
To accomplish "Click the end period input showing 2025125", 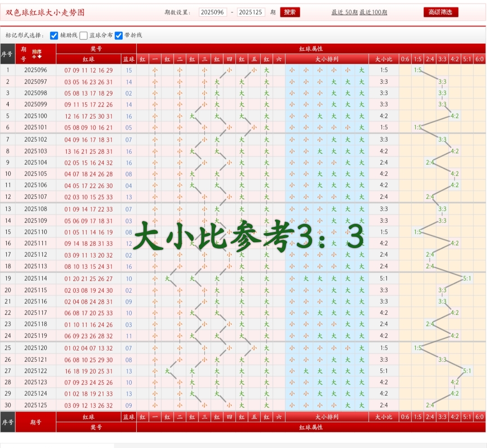I will pos(251,12).
